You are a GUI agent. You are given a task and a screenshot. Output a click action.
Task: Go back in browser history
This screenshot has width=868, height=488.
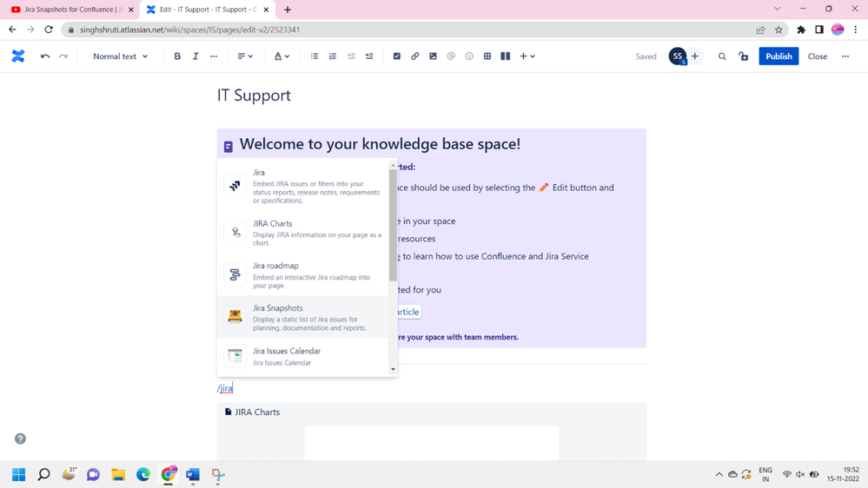12,30
